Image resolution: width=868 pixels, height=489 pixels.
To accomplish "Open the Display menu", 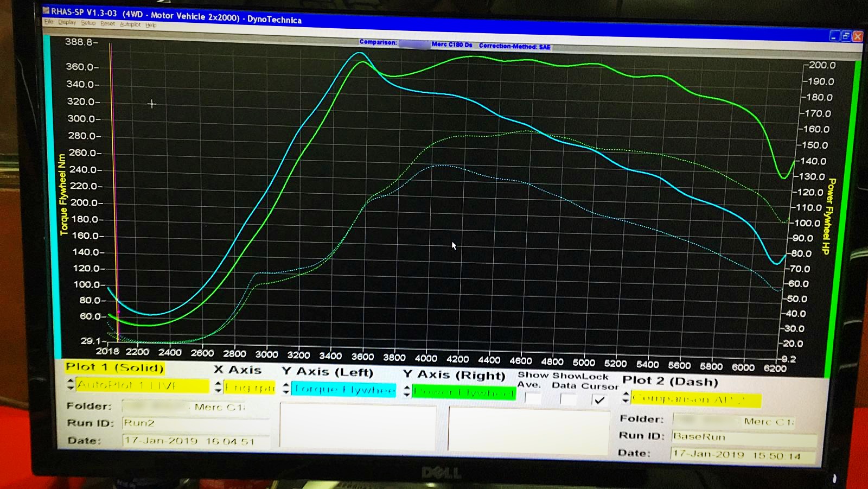I will 67,22.
